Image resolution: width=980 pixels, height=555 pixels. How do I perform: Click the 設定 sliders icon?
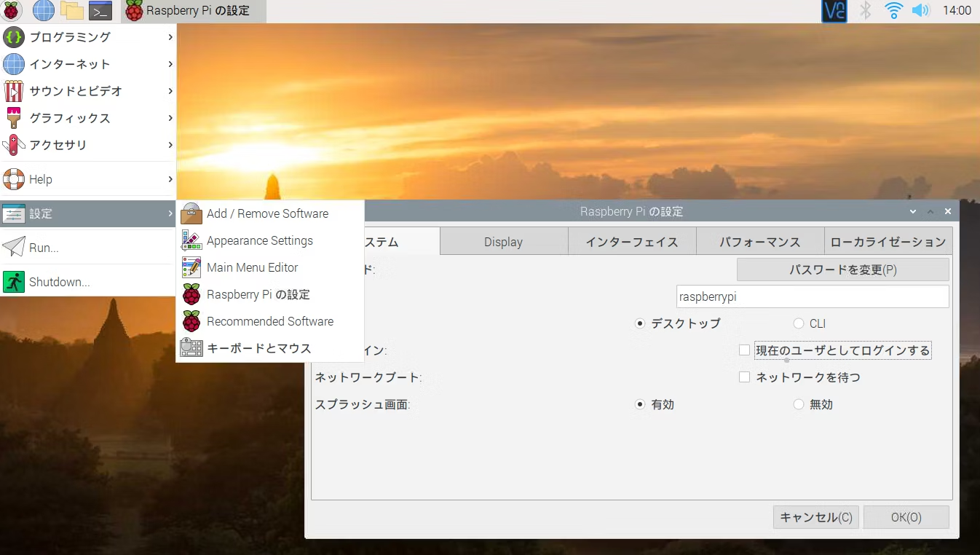pos(14,213)
